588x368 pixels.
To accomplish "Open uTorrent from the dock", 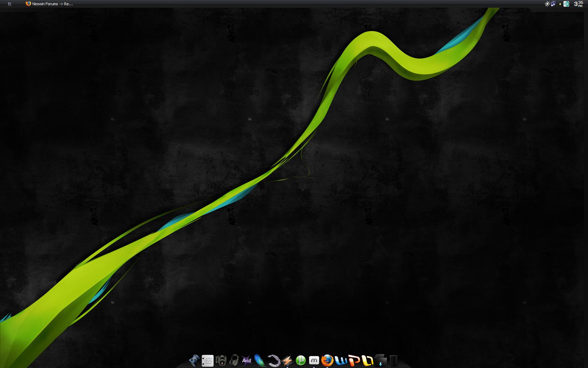I will click(300, 360).
